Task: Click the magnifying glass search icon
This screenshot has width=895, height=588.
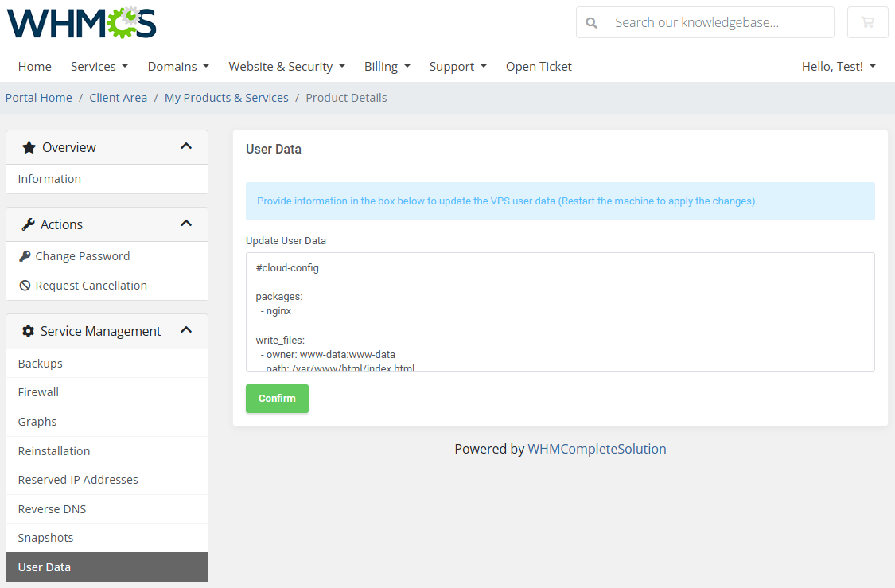Action: pyautogui.click(x=592, y=22)
